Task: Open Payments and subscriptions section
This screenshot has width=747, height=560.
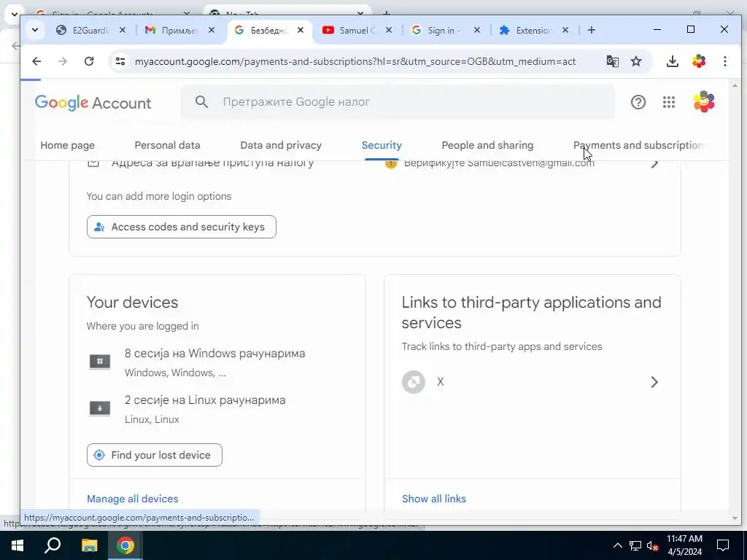Action: [x=638, y=145]
